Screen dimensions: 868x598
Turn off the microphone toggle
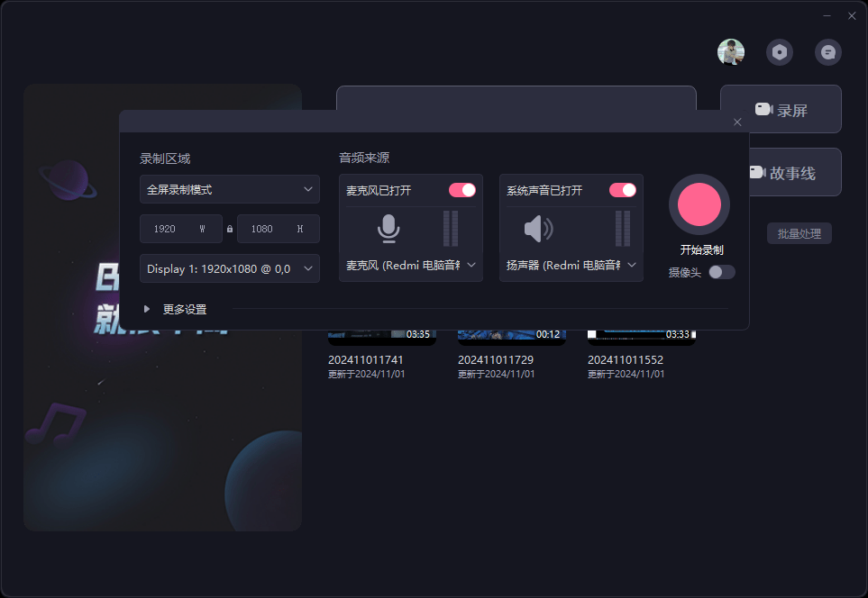tap(461, 190)
